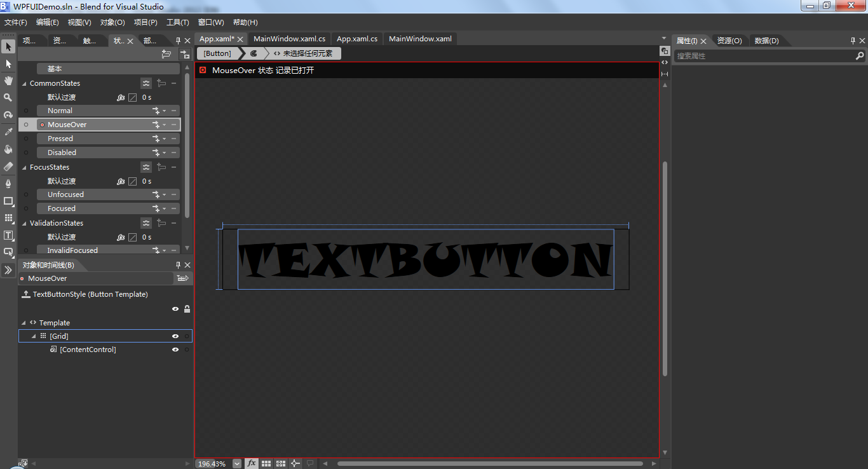This screenshot has width=868, height=469.
Task: Select the rectangle shape tool
Action: click(8, 201)
